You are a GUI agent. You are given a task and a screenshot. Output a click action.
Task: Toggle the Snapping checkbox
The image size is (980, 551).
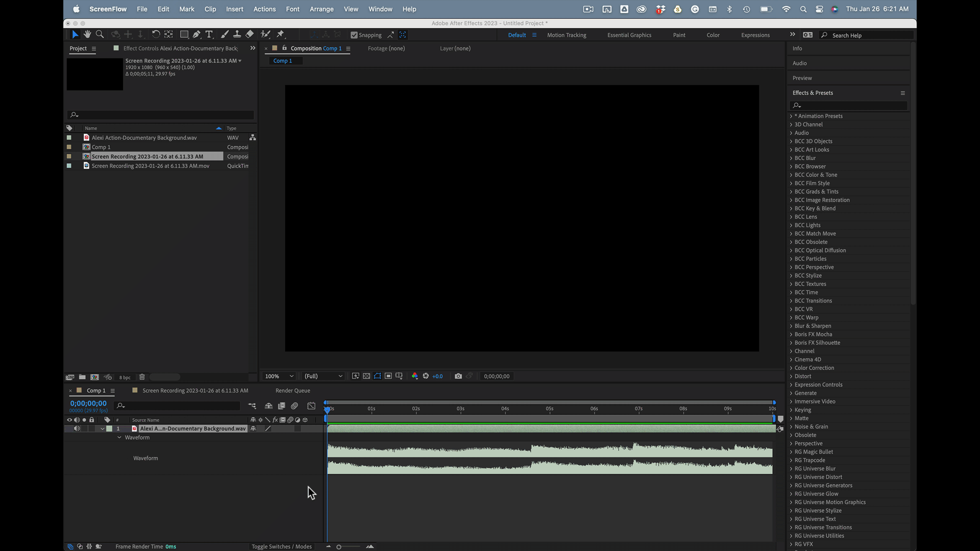click(354, 35)
